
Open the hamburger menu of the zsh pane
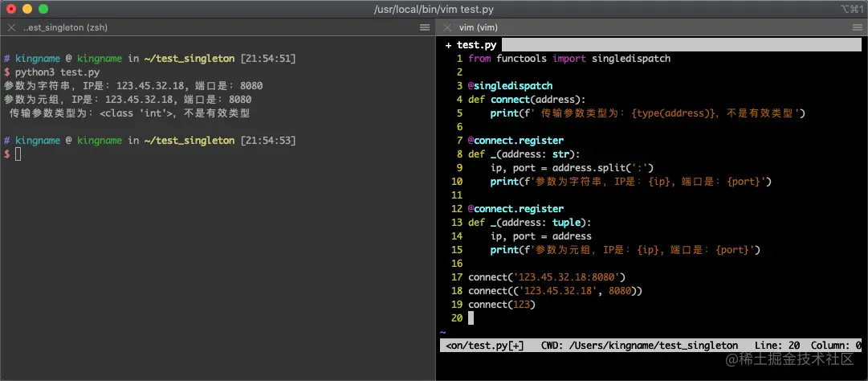(425, 27)
